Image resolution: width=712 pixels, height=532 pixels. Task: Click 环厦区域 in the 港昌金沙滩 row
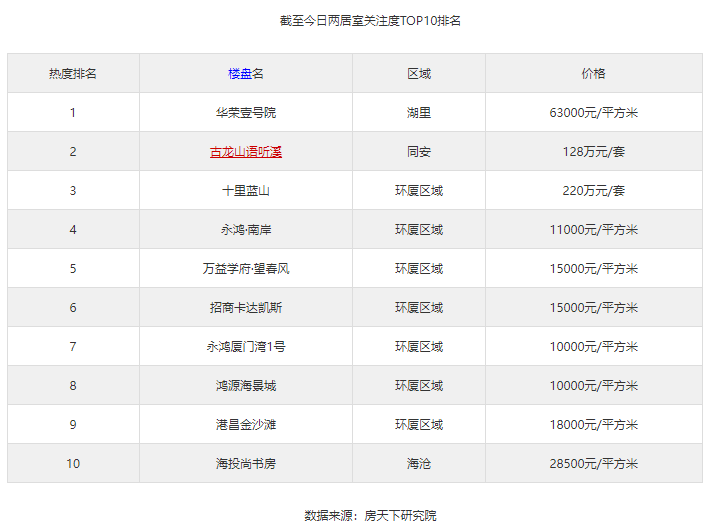[419, 425]
